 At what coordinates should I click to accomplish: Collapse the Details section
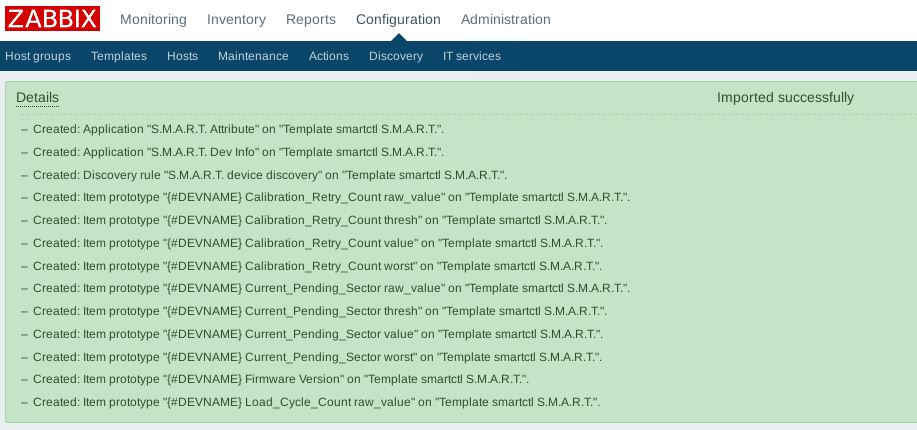click(37, 98)
